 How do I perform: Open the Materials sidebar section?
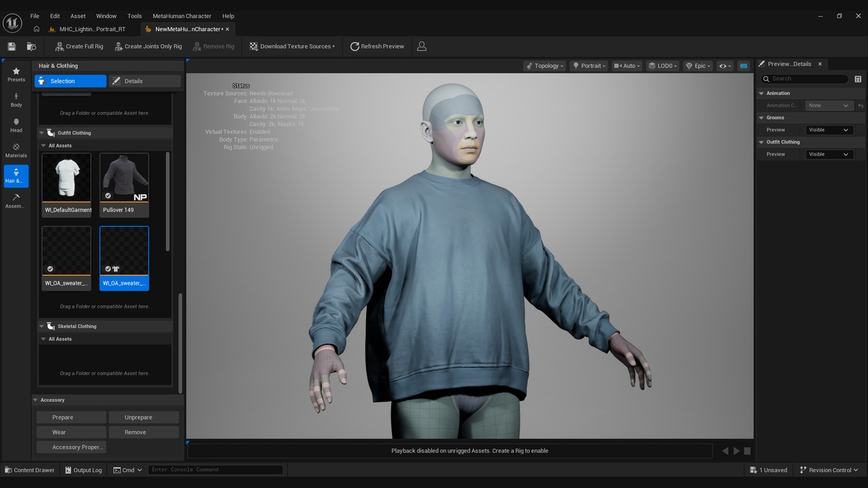(16, 150)
